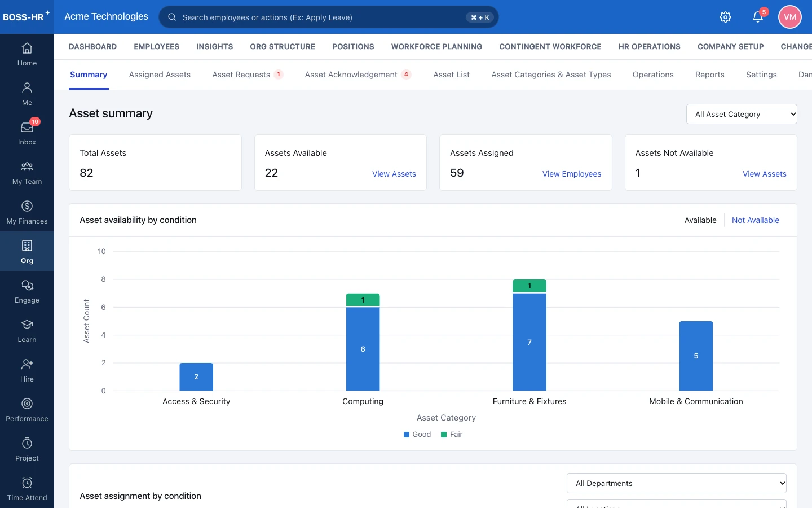
Task: Click the Assets Available count 22
Action: tap(271, 173)
